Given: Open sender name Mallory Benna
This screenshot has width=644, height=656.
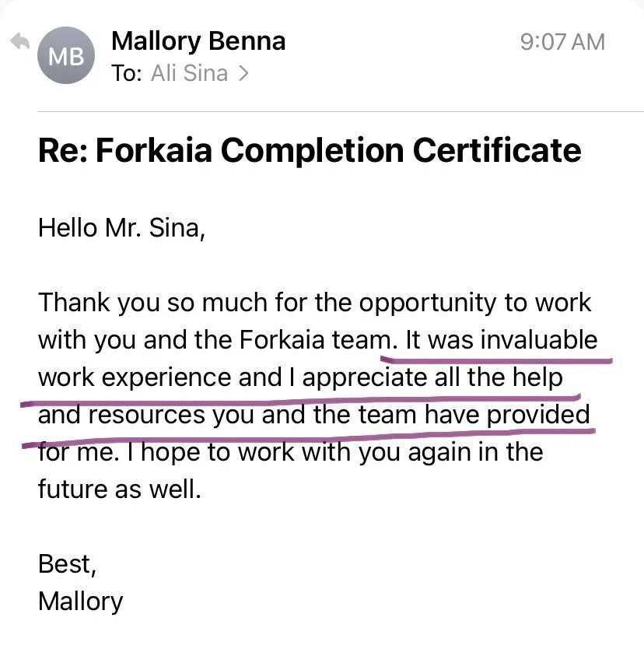Looking at the screenshot, I should [198, 42].
